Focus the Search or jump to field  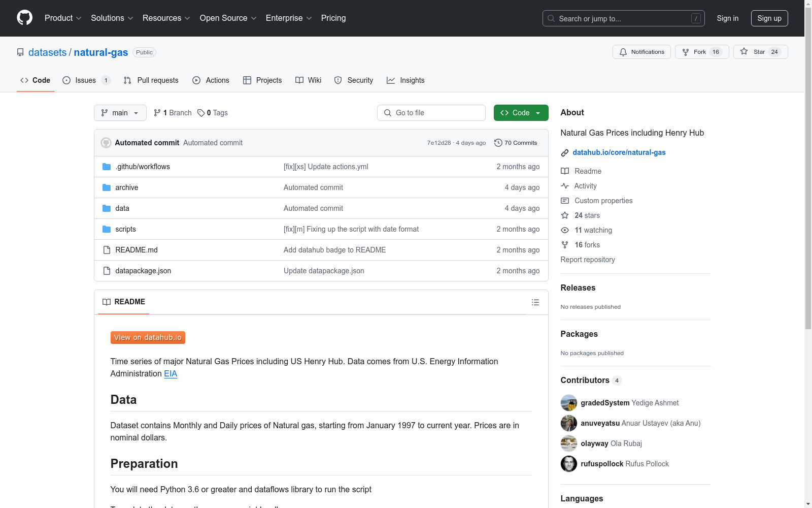[624, 18]
